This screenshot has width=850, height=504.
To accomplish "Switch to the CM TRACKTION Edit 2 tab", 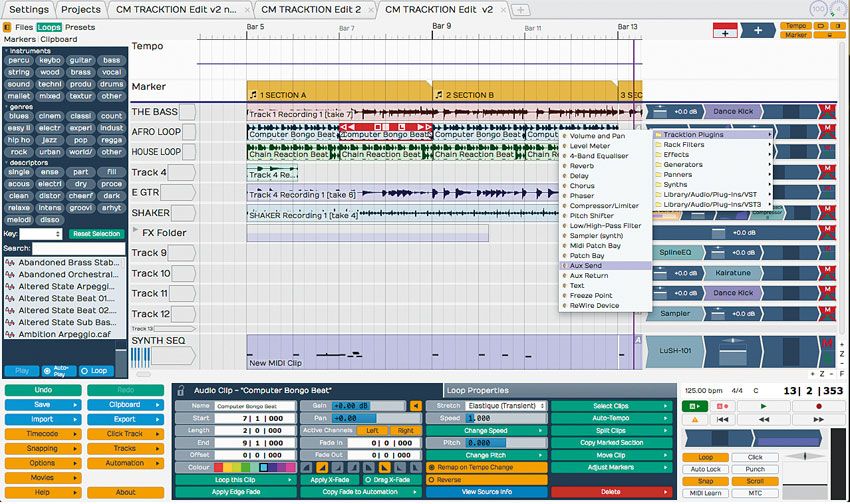I will [x=311, y=10].
